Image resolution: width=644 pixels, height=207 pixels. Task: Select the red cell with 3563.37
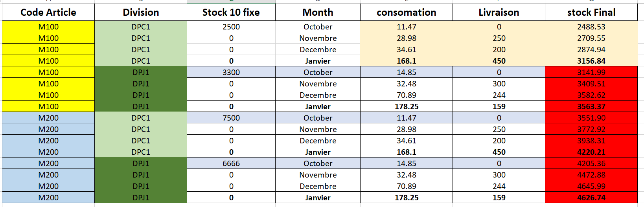(x=591, y=106)
